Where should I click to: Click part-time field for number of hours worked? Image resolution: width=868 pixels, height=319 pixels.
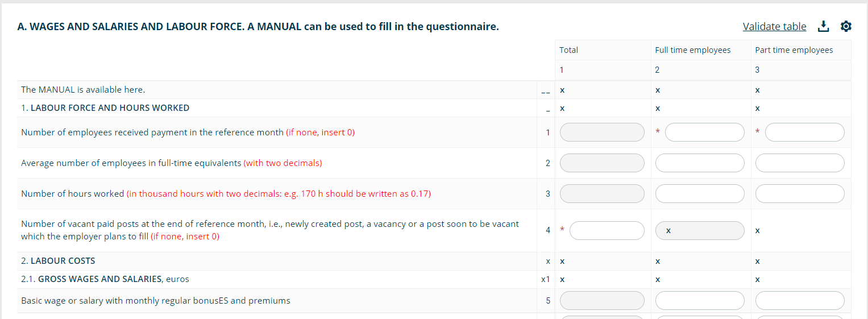[x=800, y=194]
